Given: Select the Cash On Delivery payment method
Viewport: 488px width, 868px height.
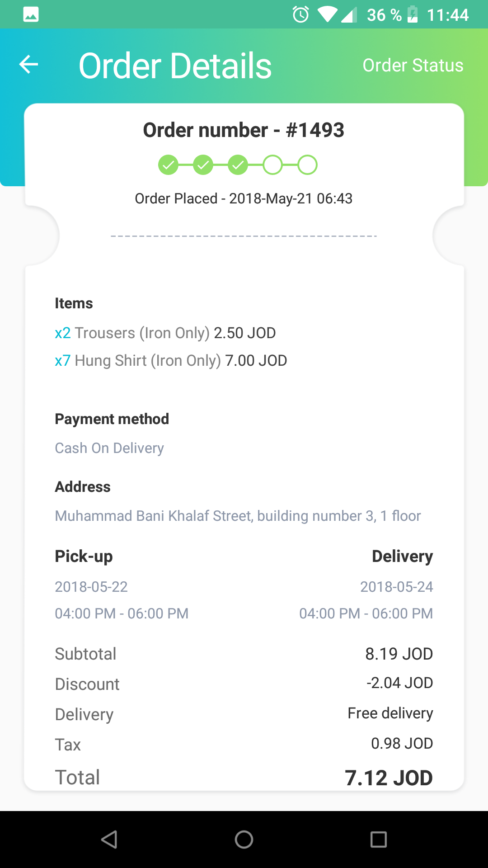Looking at the screenshot, I should coord(109,448).
